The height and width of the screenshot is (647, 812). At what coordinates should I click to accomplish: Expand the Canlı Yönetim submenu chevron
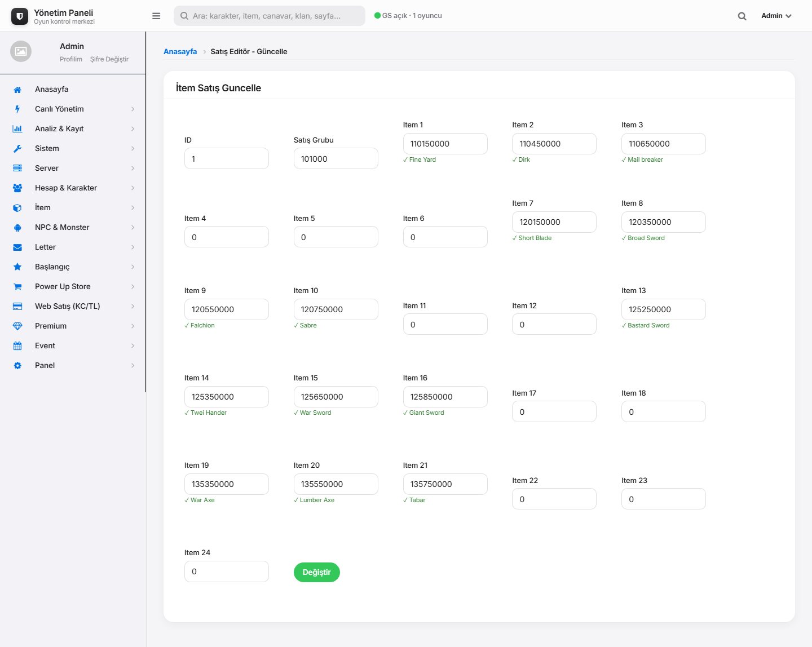point(133,109)
